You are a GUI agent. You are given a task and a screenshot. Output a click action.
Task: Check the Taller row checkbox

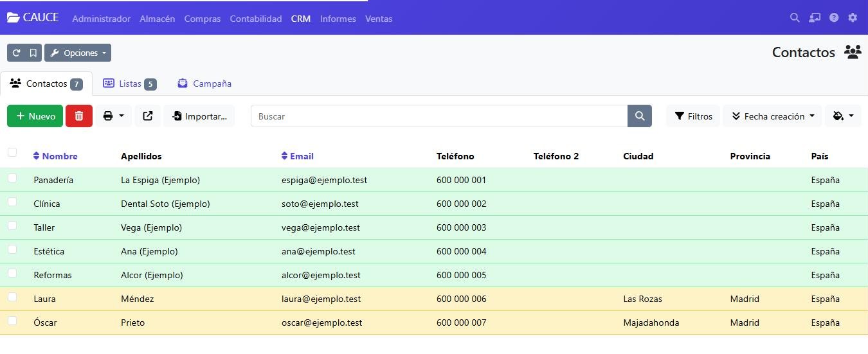tap(12, 226)
